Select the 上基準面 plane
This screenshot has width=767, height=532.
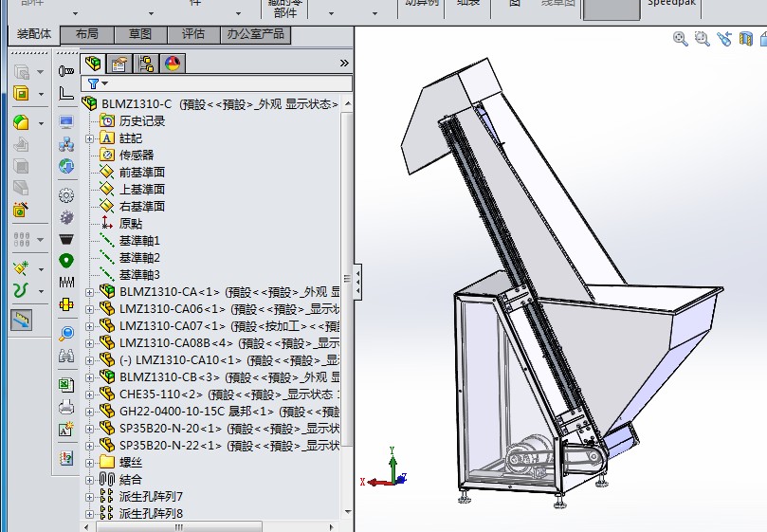[x=142, y=190]
